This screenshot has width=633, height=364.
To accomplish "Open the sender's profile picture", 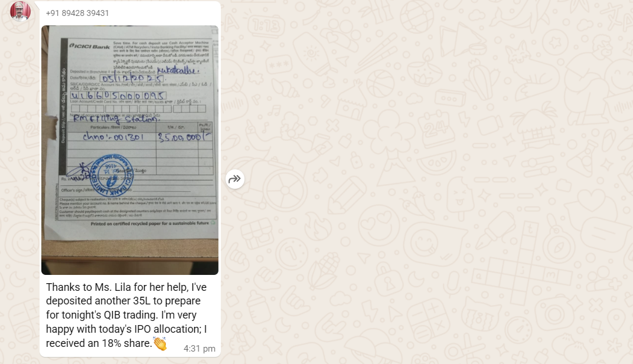I will 20,11.
